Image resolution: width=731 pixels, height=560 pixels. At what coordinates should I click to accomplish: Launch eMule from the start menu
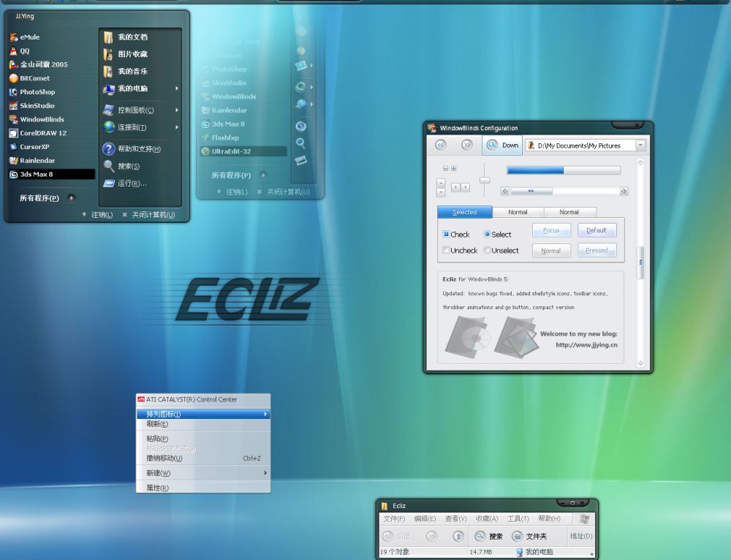point(29,37)
